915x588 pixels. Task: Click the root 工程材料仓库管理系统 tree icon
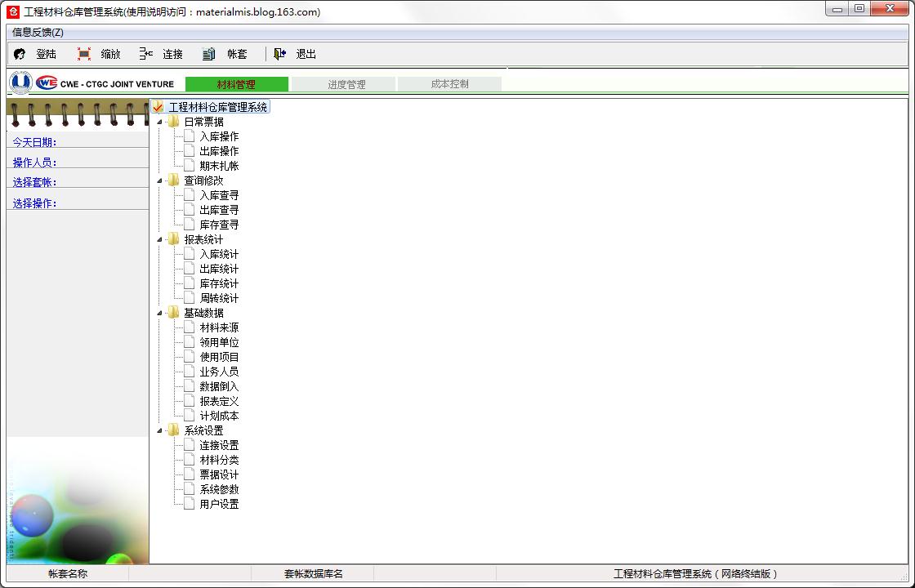point(158,107)
